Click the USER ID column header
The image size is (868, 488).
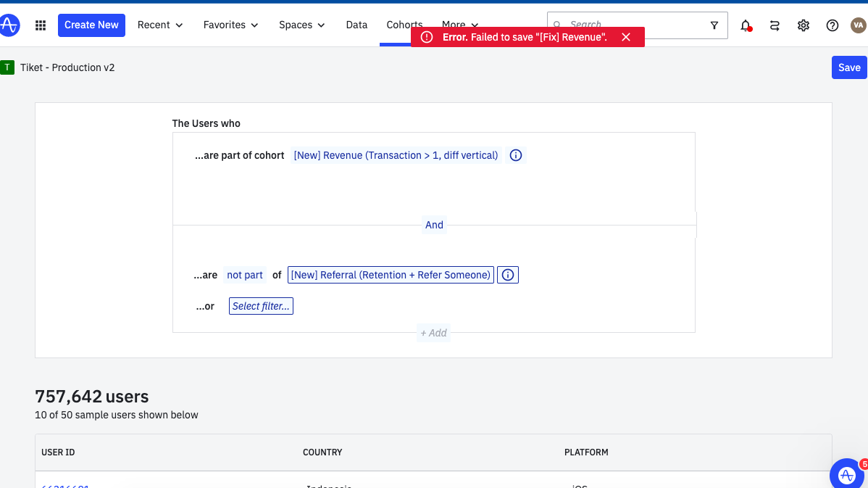(x=58, y=452)
